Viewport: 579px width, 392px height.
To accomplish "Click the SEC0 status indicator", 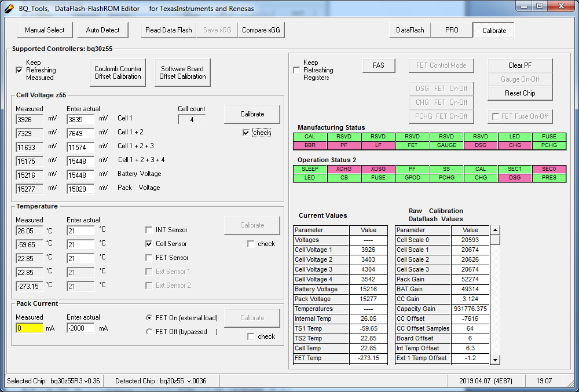I will 549,168.
